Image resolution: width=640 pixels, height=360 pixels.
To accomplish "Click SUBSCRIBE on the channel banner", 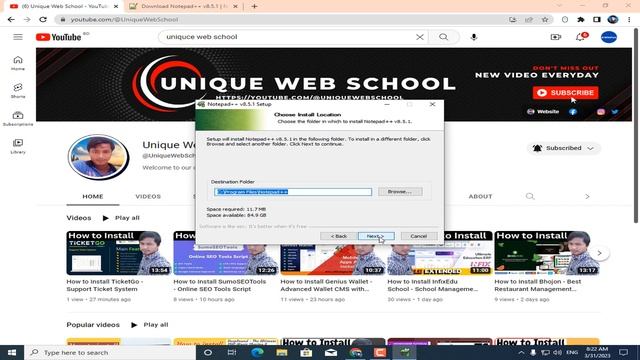I will tap(565, 93).
